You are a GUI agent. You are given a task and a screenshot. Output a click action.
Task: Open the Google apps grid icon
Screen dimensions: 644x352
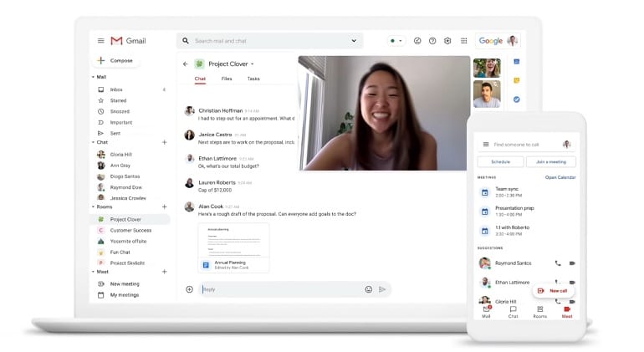tap(463, 41)
